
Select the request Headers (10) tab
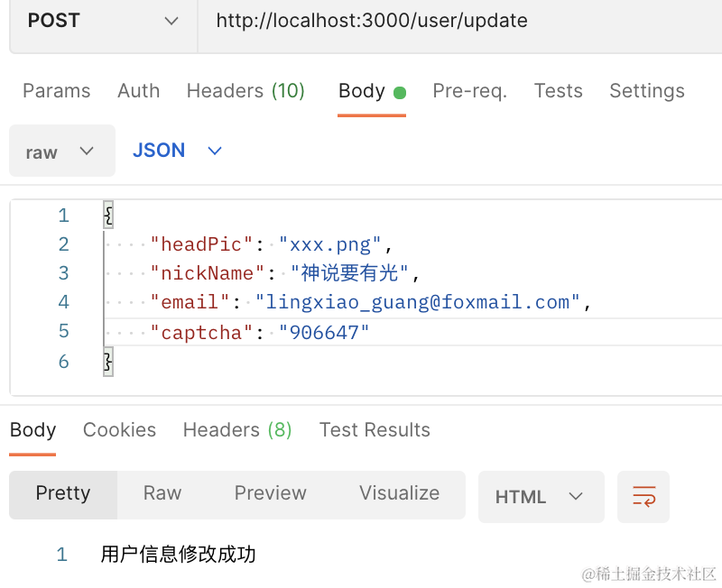pos(245,91)
